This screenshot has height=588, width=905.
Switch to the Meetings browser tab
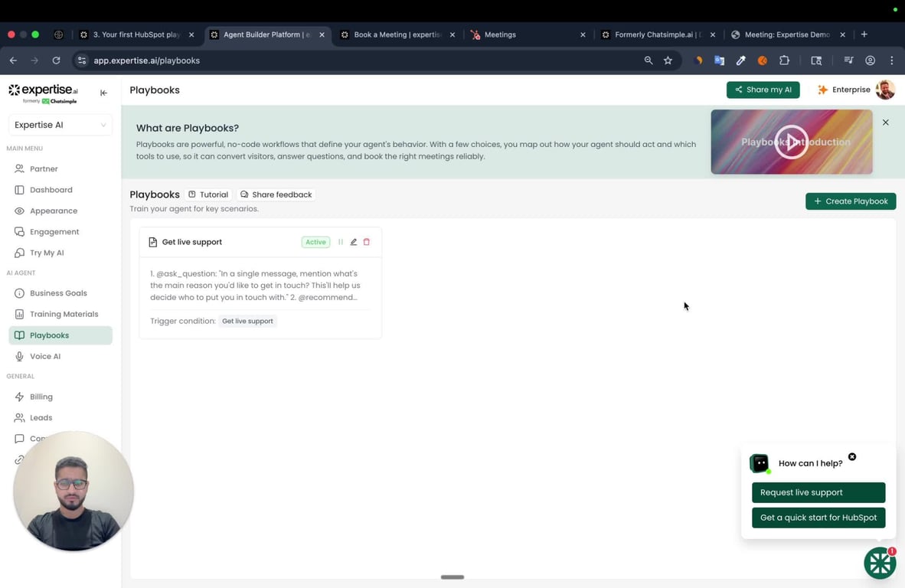tap(528, 34)
